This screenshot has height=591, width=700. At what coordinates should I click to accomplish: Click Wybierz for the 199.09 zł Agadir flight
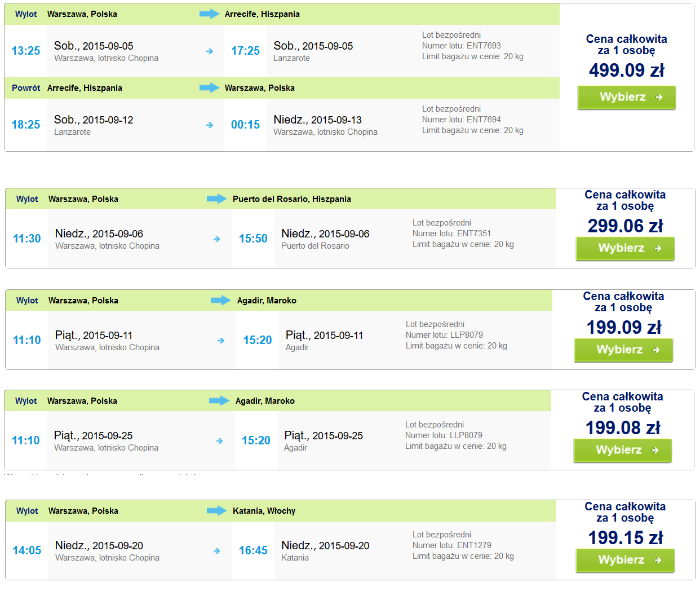(623, 350)
